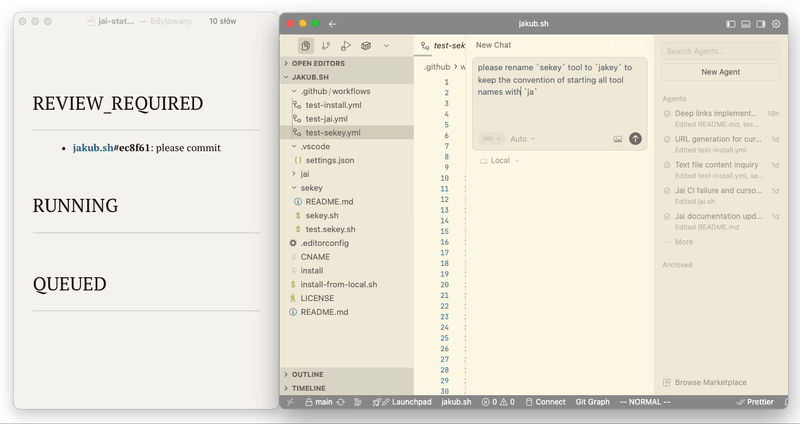Click the attach image icon in chat
The height and width of the screenshot is (424, 800).
(618, 139)
